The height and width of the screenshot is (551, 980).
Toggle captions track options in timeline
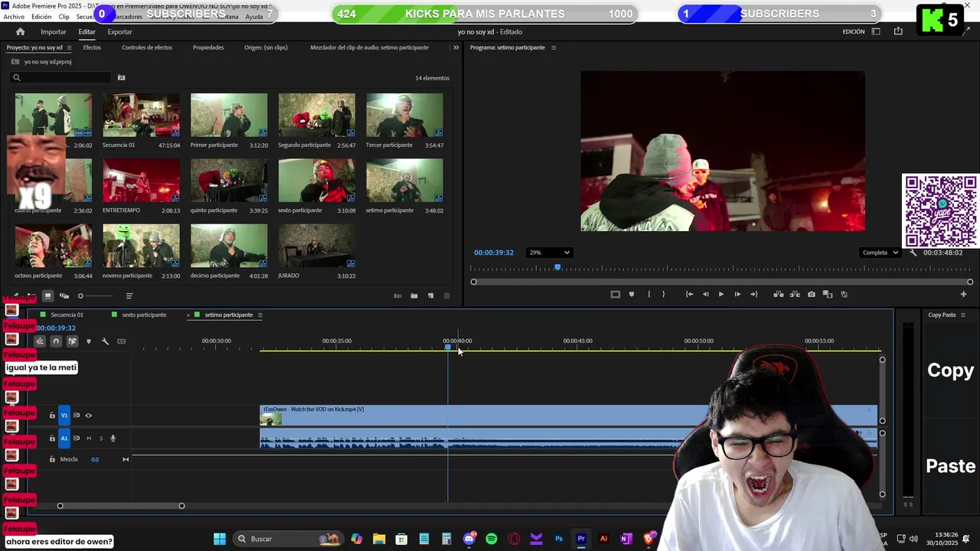tap(121, 341)
